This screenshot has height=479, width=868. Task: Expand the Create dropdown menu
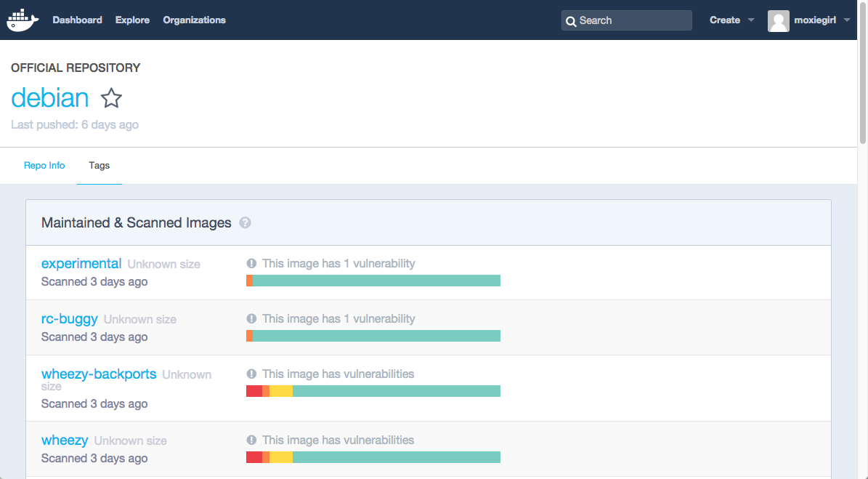(x=732, y=20)
